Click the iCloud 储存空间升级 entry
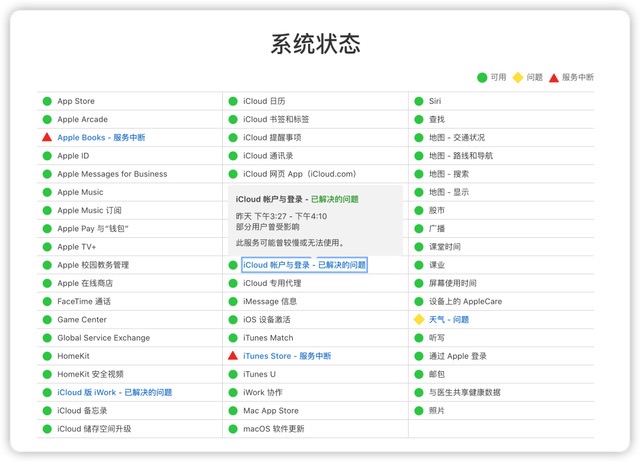Screen dimensions: 640x462 (94, 429)
